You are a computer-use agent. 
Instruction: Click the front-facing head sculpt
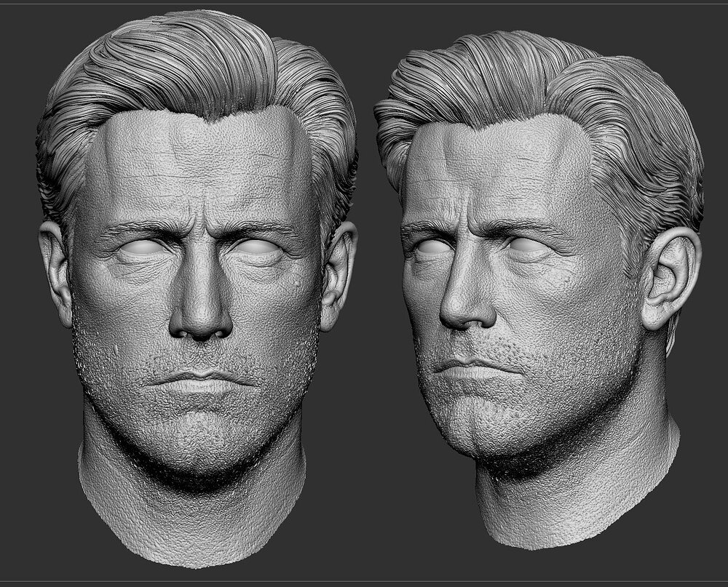[197, 288]
